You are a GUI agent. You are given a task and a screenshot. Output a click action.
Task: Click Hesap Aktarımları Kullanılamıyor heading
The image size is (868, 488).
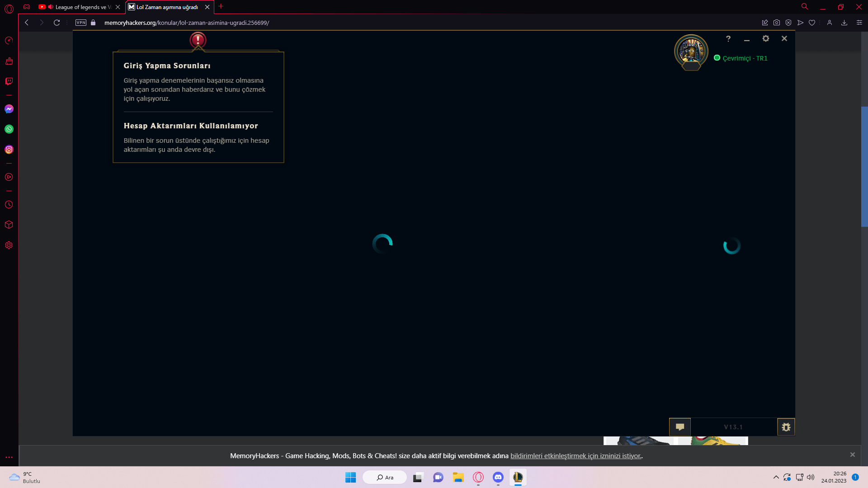191,126
